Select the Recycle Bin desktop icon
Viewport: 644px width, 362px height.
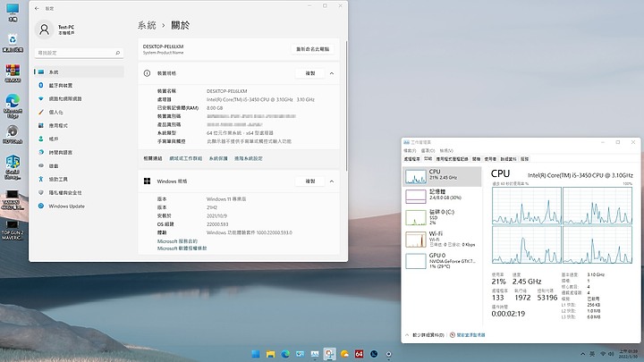click(13, 42)
